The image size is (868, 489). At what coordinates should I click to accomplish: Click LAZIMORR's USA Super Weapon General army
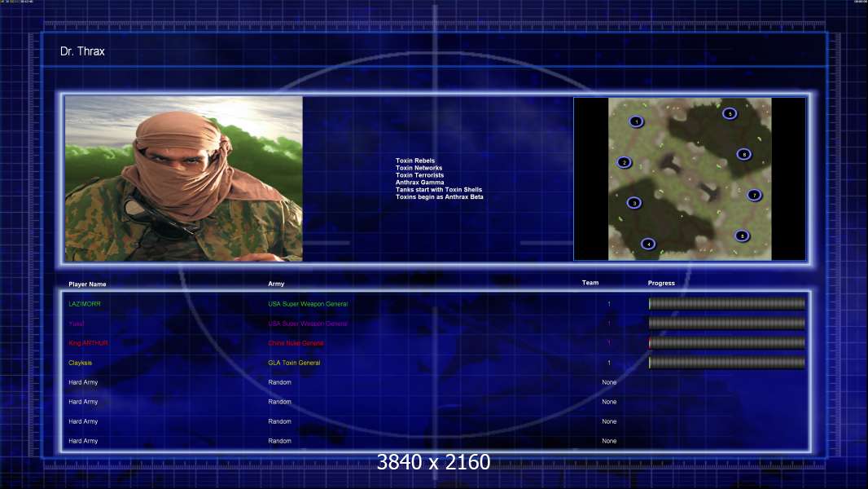pos(308,304)
